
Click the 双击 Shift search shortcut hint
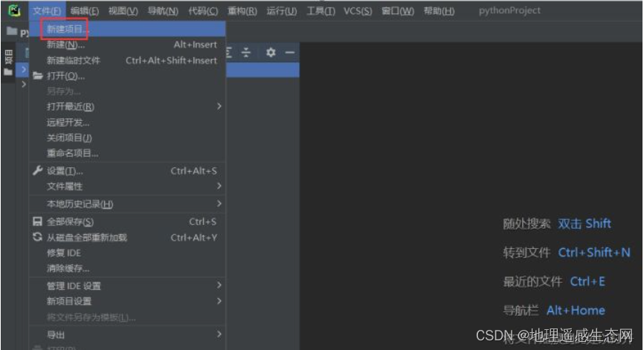pos(585,224)
